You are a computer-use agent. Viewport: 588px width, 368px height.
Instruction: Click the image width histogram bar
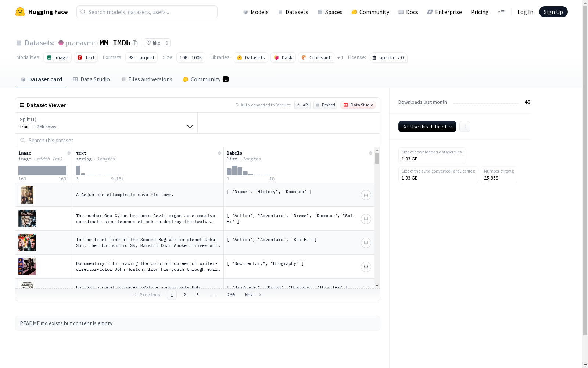click(x=42, y=170)
